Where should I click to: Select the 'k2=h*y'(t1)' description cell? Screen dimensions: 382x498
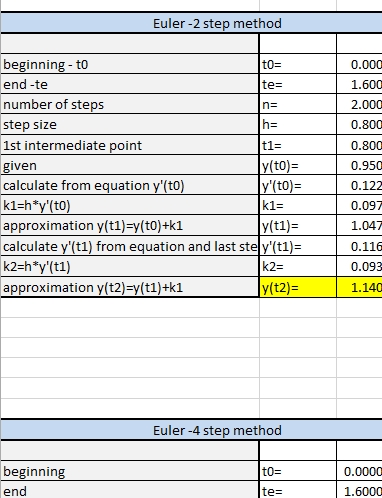click(130, 266)
